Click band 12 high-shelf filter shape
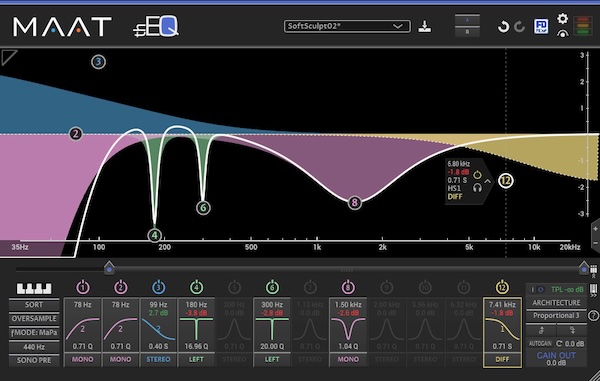Screen dimensions: 600x381 point(502,329)
